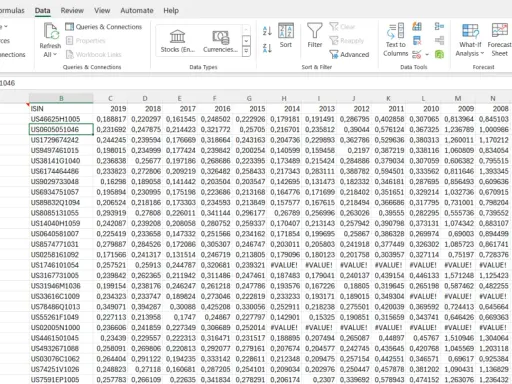Image resolution: width=512 pixels, height=384 pixels.
Task: Select column C header
Action: 110,98
